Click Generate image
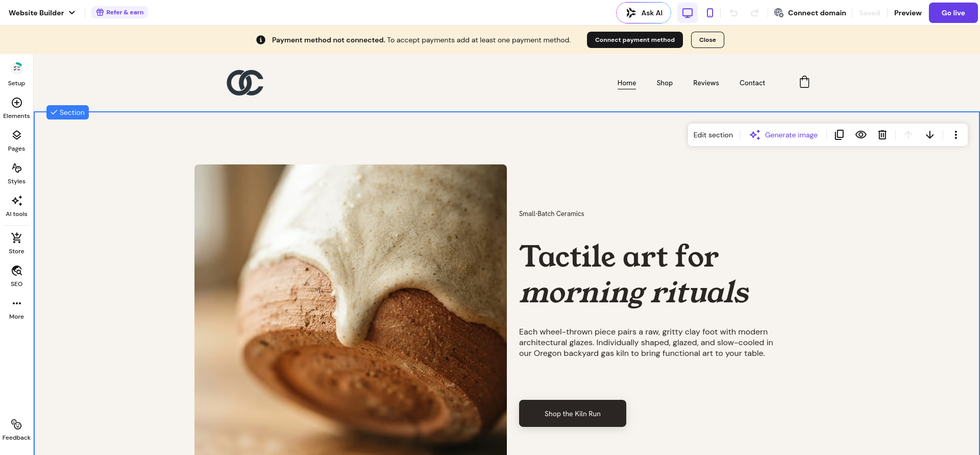Screen dimensions: 980x455 click(783, 135)
